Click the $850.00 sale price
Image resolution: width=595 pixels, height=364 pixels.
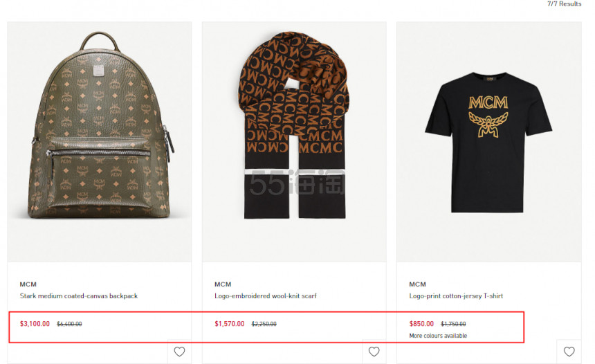(421, 324)
